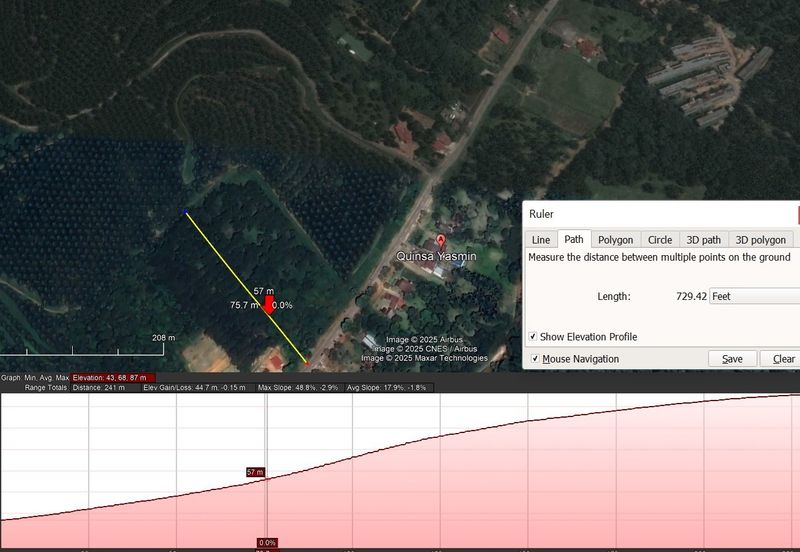800x552 pixels.
Task: Open the 3D polygon tab
Action: coord(761,240)
